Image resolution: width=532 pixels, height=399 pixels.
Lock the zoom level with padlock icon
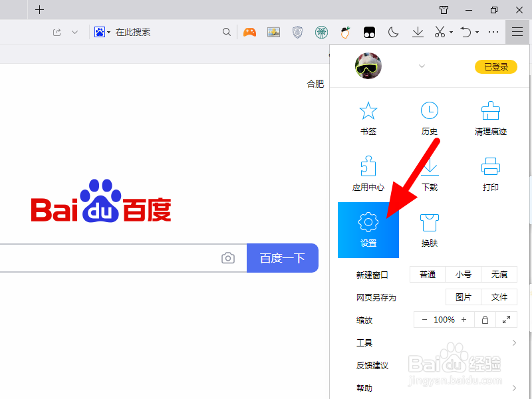485,319
